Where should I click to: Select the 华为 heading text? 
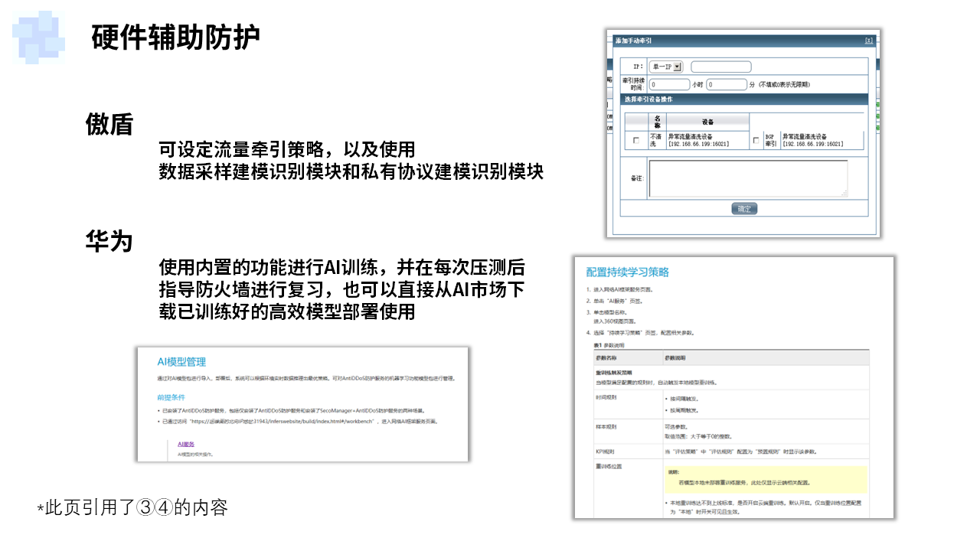[109, 241]
